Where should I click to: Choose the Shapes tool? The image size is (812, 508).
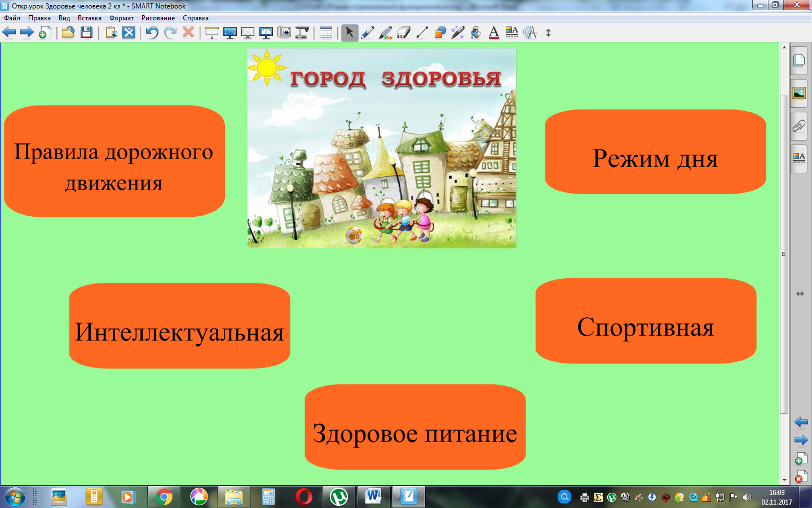point(440,33)
